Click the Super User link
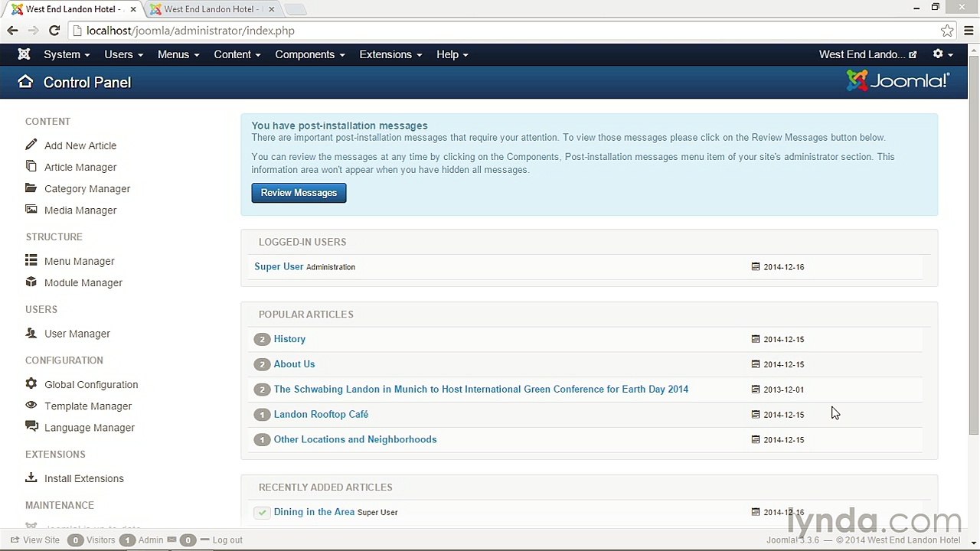 (279, 266)
